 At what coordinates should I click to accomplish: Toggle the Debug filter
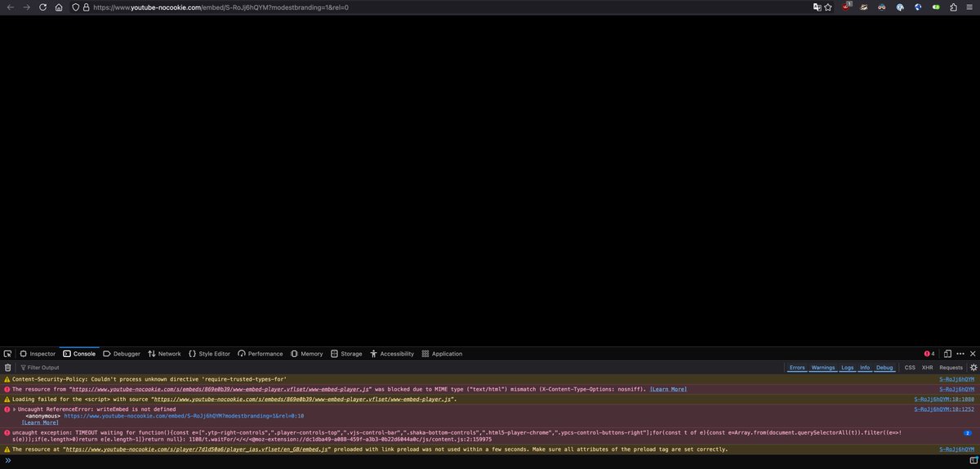click(x=884, y=368)
